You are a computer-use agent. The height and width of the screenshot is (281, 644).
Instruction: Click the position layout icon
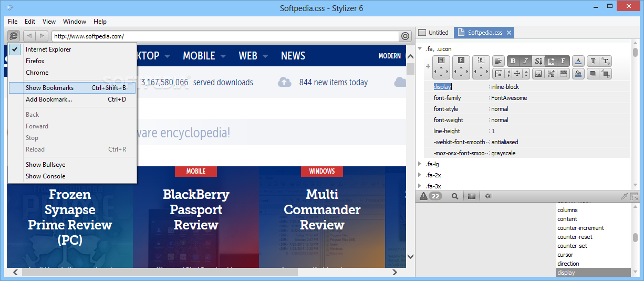(x=498, y=74)
